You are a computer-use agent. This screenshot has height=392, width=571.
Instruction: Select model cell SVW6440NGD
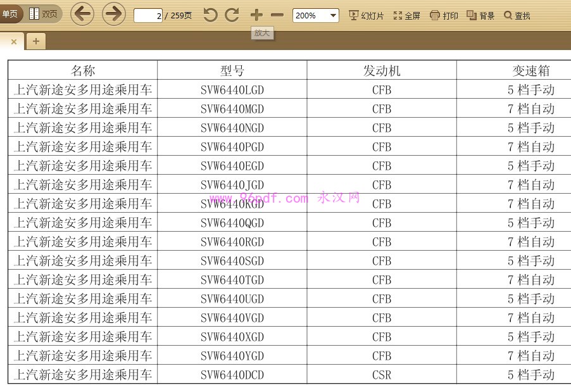coord(232,127)
